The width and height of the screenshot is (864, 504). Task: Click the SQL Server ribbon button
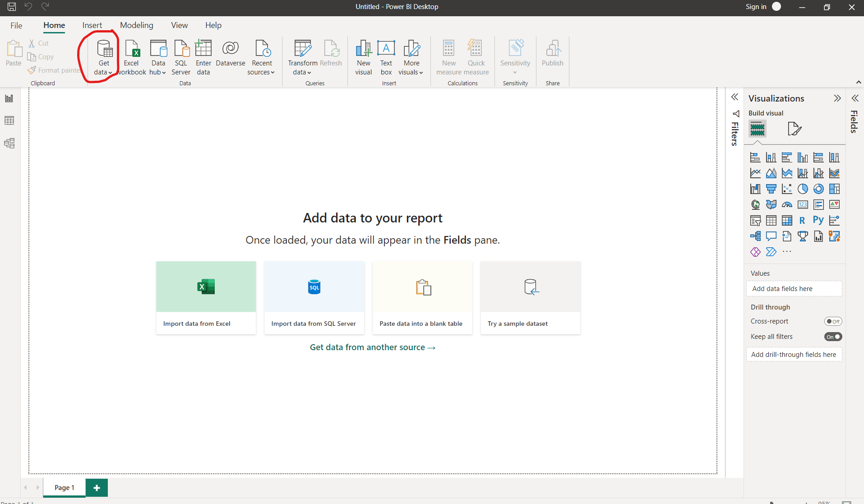[181, 57]
